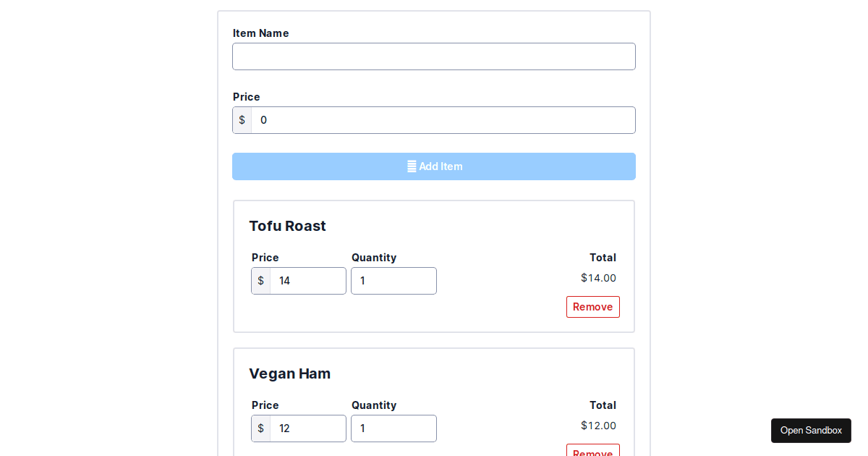
Task: Click the dollar sign prefix above Add Item
Action: (x=242, y=120)
